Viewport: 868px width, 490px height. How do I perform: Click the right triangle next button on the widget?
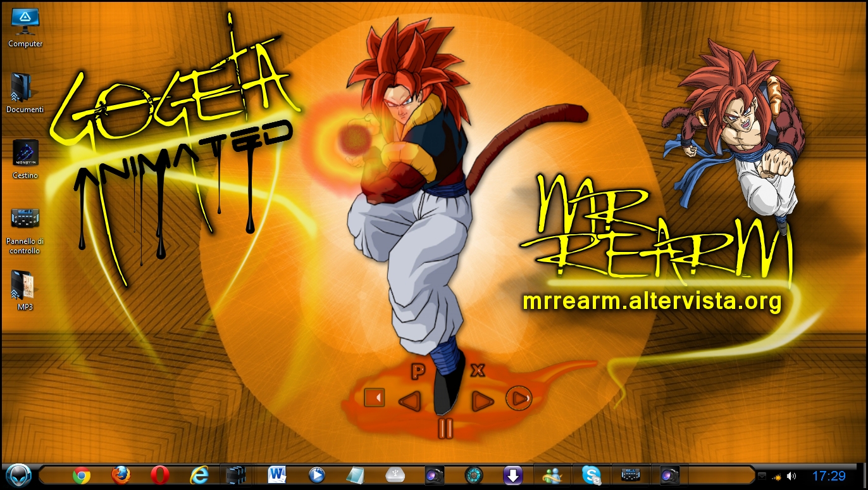(x=483, y=401)
